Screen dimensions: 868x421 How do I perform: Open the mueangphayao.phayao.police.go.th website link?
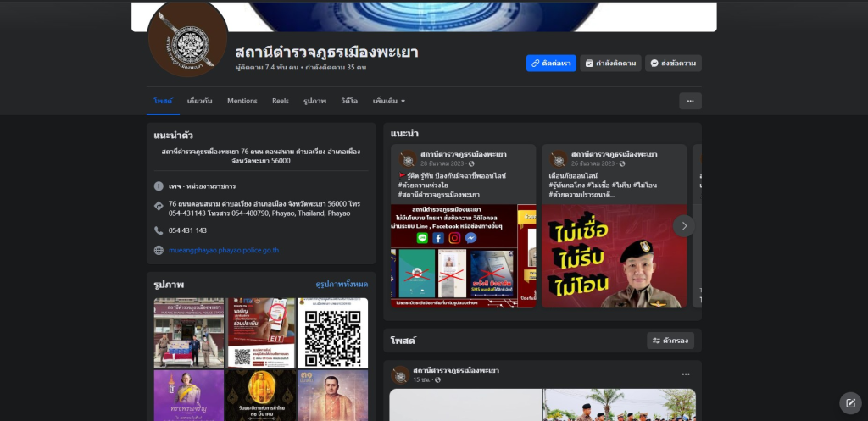point(224,251)
